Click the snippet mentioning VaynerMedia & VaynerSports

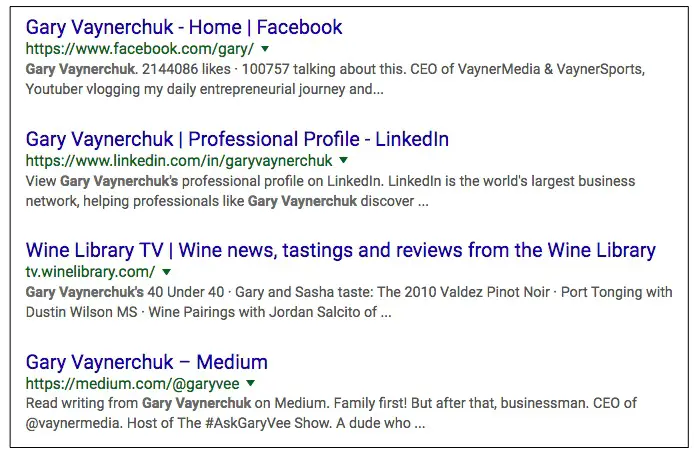point(335,79)
